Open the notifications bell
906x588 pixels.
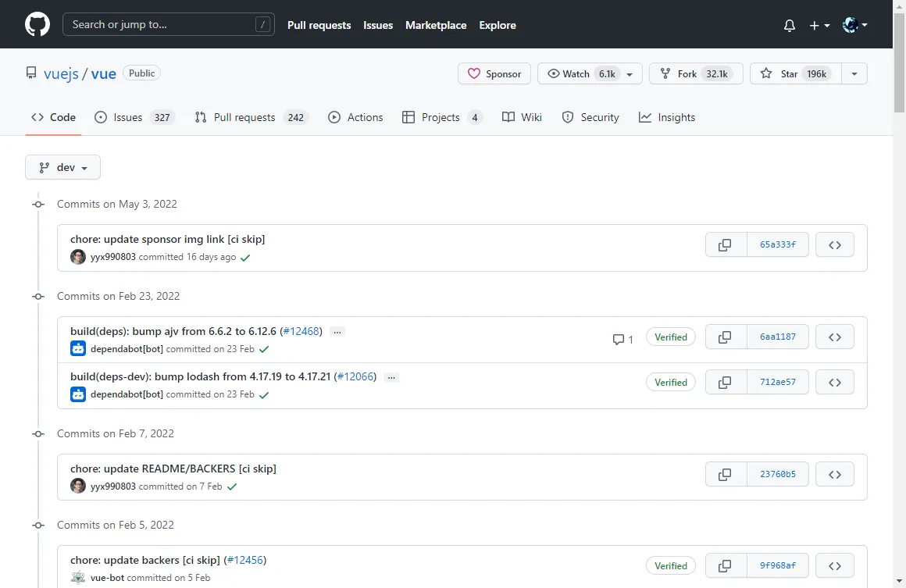pyautogui.click(x=790, y=26)
